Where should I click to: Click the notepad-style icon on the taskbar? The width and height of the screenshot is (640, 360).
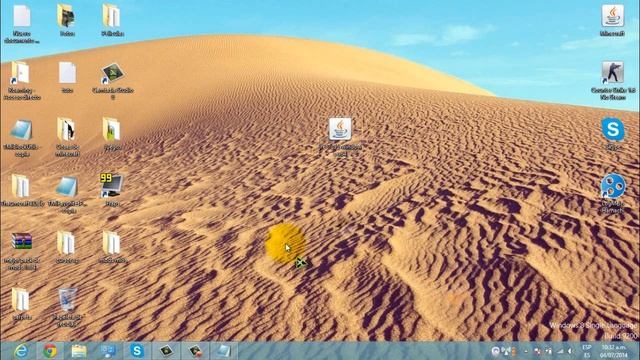pyautogui.click(x=224, y=351)
